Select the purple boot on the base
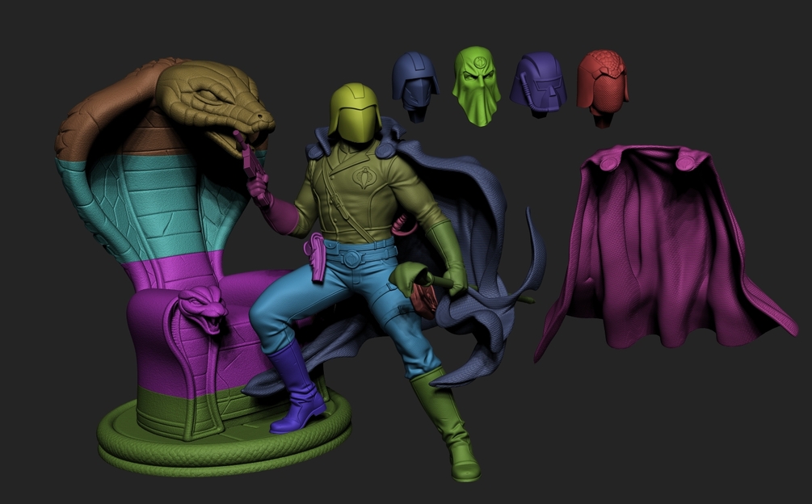This screenshot has height=504, width=812. click(x=297, y=388)
